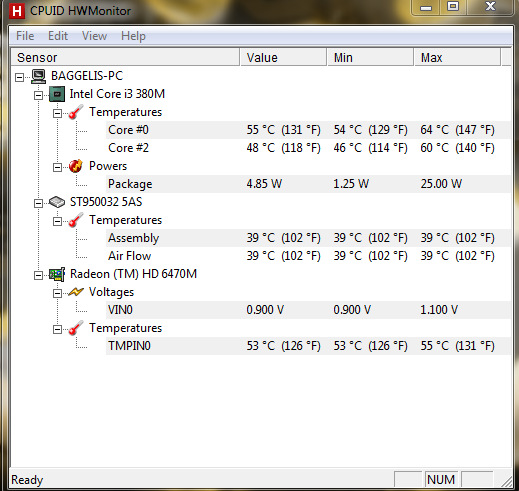Viewport: 519px width, 491px height.
Task: Collapse the Voltages group
Action: 57,293
